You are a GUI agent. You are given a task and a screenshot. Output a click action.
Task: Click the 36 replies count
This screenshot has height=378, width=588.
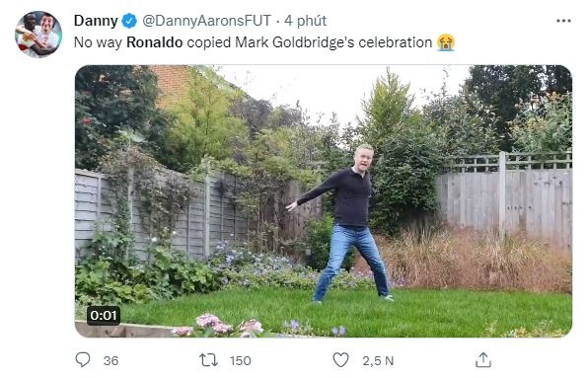(x=110, y=361)
